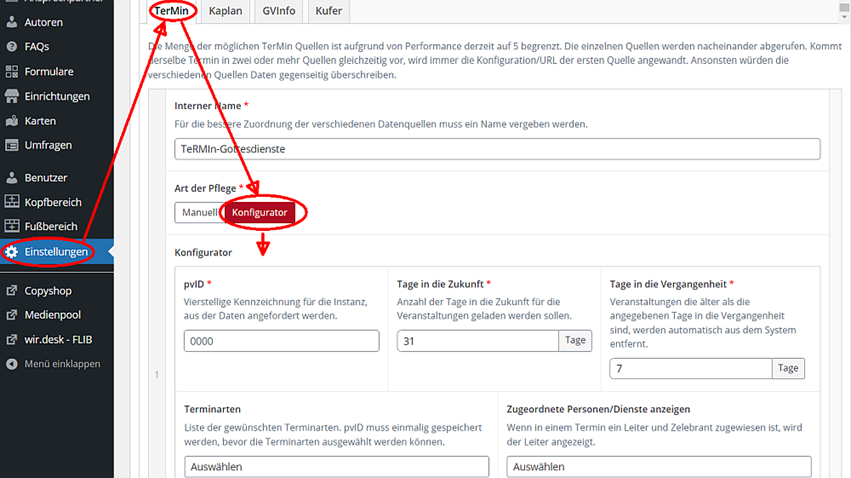Open Formulare via its grid icon
The width and height of the screenshot is (851, 478).
click(x=12, y=71)
